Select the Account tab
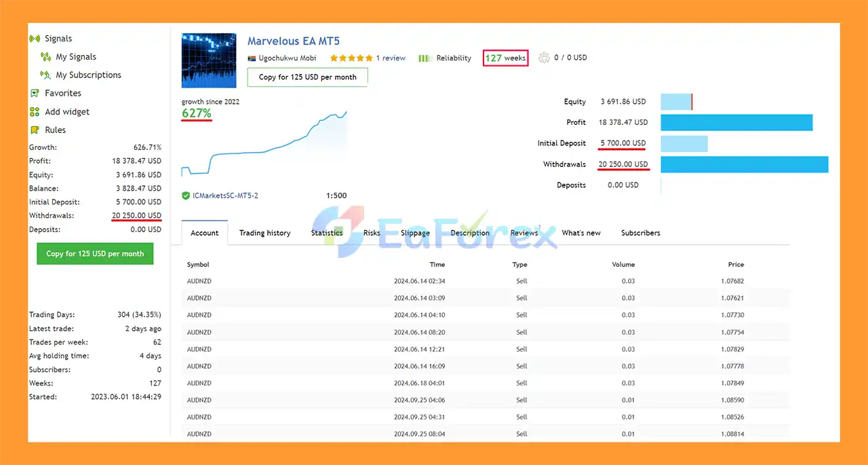 [204, 233]
